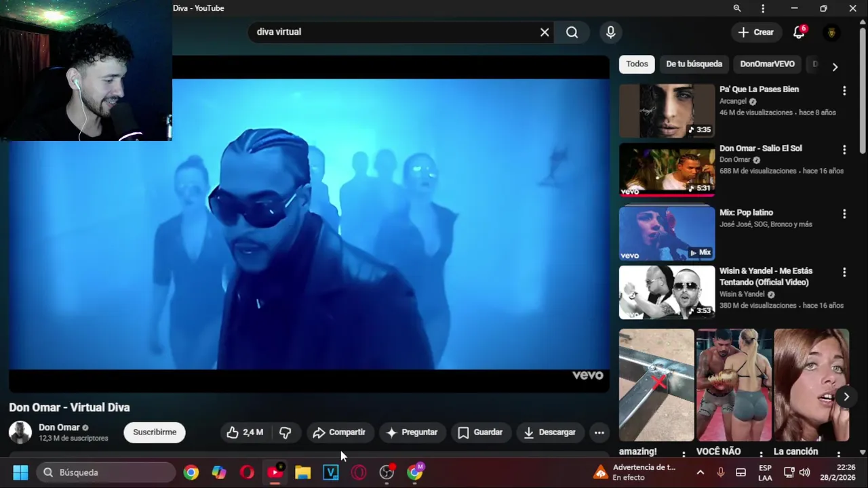The width and height of the screenshot is (868, 488).
Task: Open the 'VOCÊ NÃO' short thumbnail
Action: click(x=734, y=385)
